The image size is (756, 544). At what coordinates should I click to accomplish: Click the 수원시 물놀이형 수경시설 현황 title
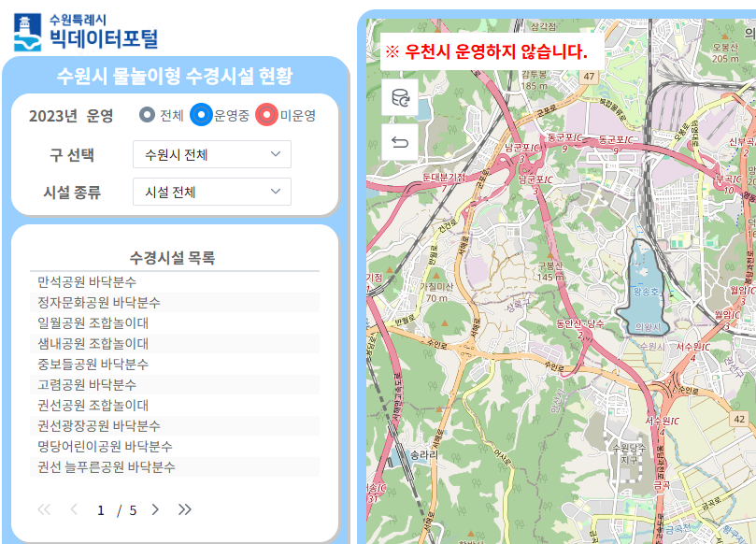click(x=175, y=76)
